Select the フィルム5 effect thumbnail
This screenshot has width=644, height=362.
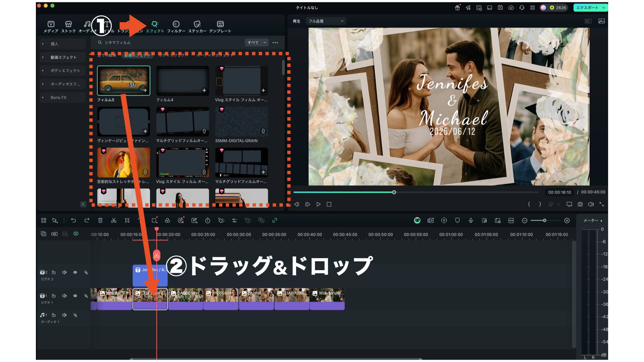point(123,80)
